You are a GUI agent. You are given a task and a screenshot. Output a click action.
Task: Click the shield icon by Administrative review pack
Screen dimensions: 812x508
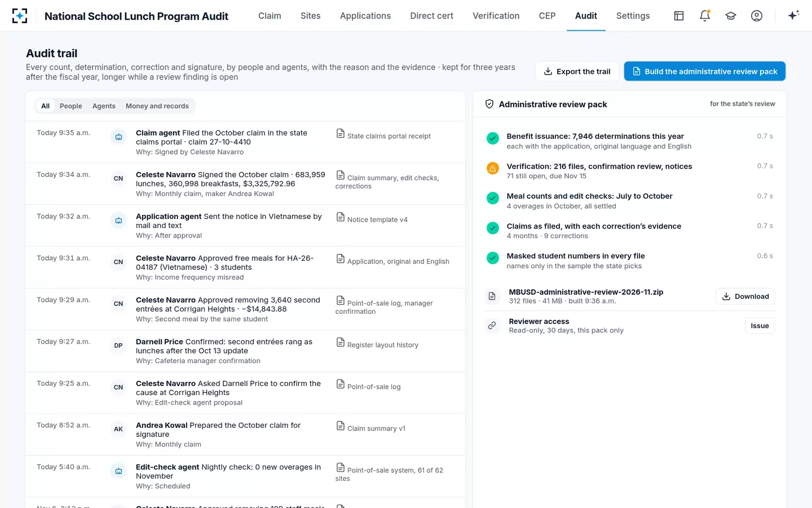[489, 104]
